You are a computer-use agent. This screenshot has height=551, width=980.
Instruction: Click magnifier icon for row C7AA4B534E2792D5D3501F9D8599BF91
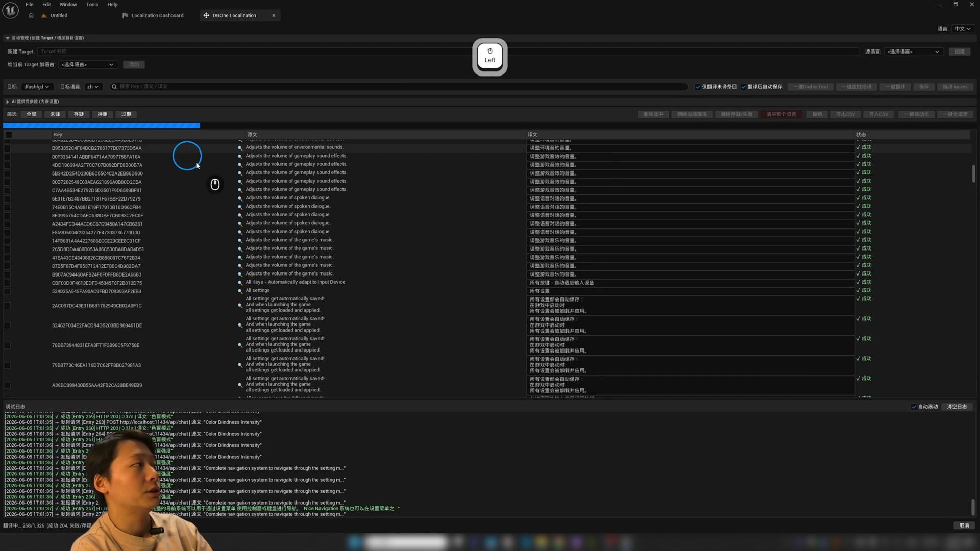coord(240,190)
